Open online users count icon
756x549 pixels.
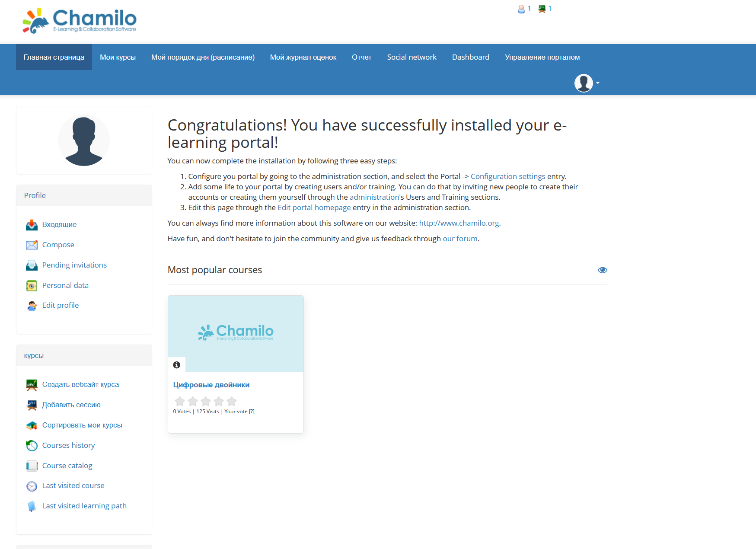[x=521, y=9]
